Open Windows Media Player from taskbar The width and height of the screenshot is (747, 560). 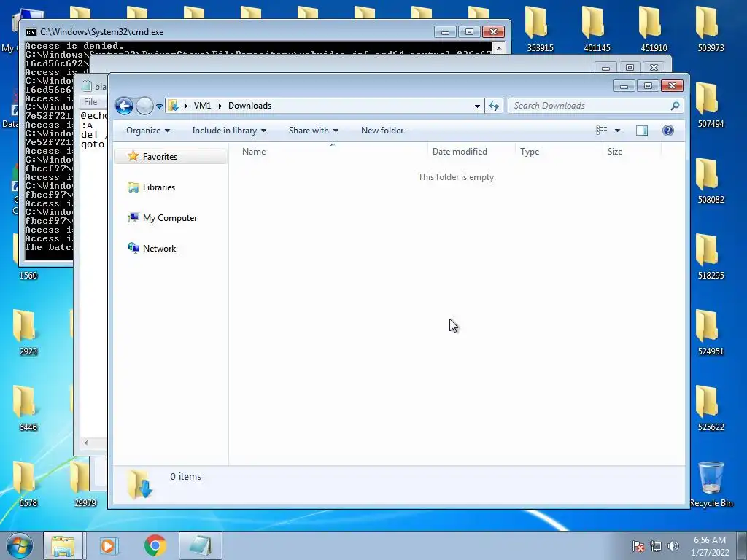[x=109, y=545]
